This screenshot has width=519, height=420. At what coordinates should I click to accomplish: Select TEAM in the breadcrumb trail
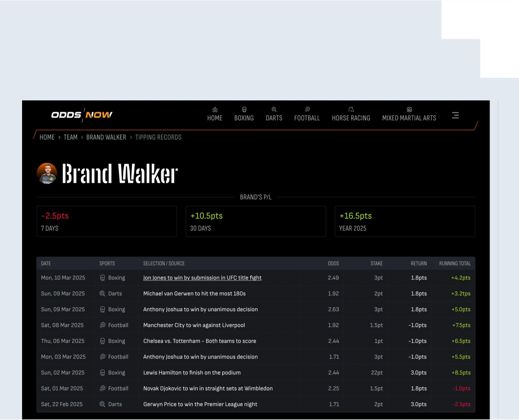(x=70, y=137)
